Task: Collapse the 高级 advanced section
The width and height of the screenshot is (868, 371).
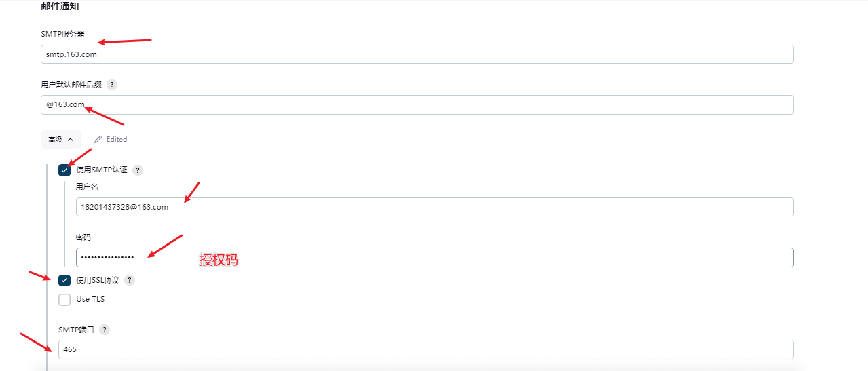Action: (61, 139)
